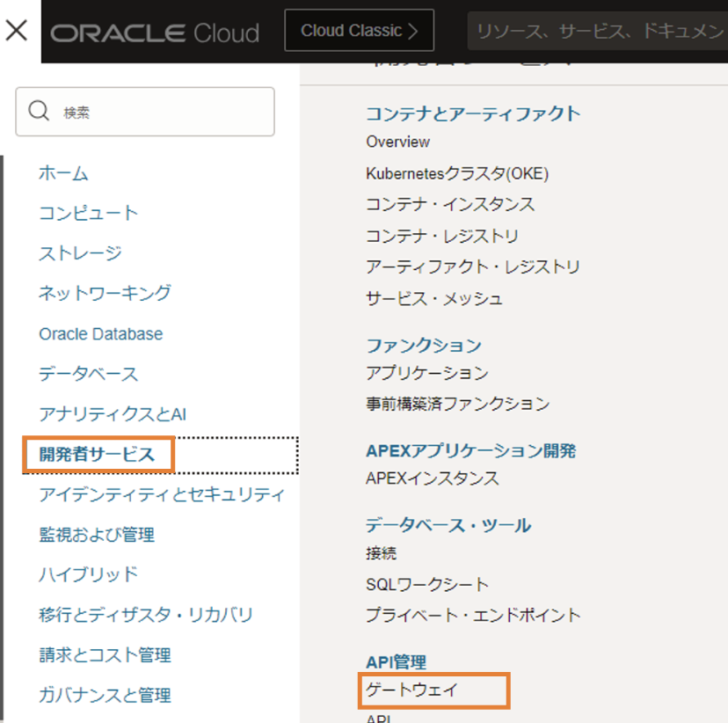Click the top resource search bar
The height and width of the screenshot is (723, 728).
click(x=598, y=33)
